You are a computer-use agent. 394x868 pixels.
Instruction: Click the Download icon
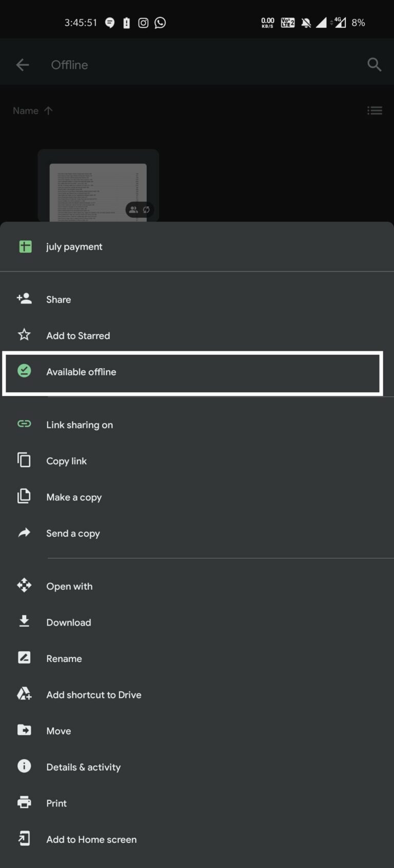pyautogui.click(x=24, y=621)
